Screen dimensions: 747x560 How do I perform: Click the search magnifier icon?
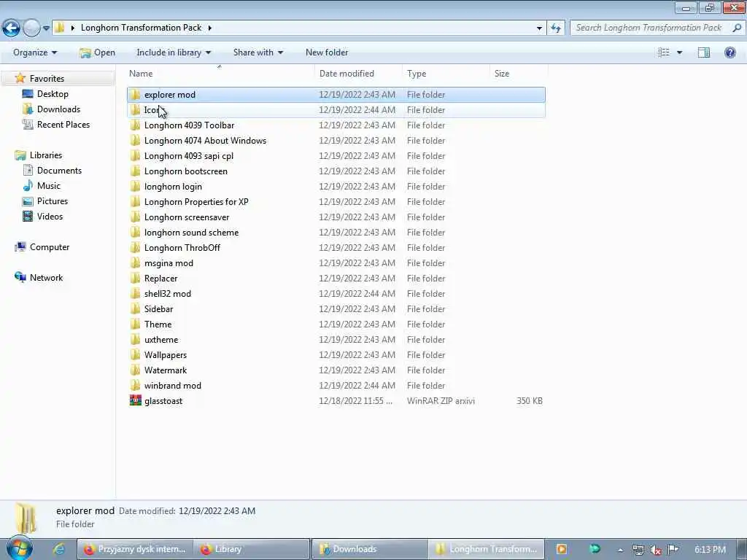coord(737,28)
